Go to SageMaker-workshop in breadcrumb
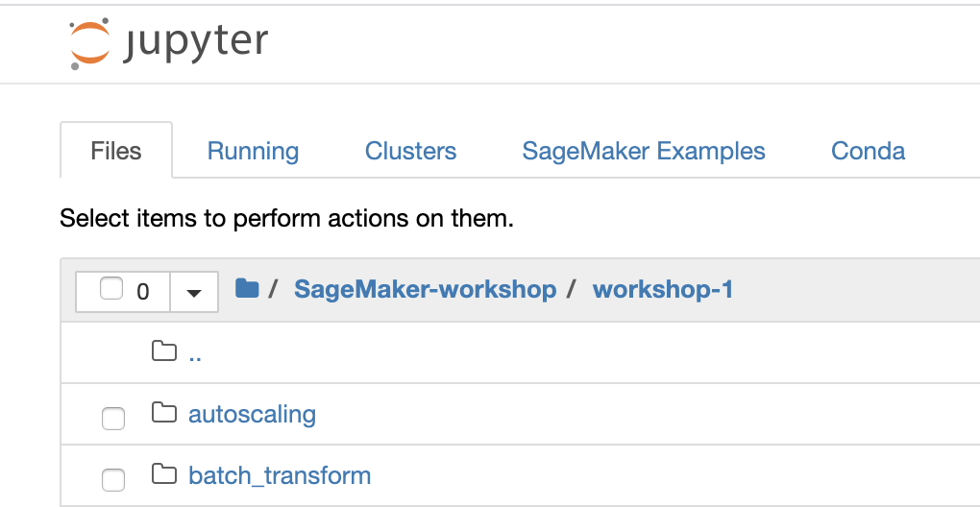Viewport: 980px width, 507px height. coord(425,289)
